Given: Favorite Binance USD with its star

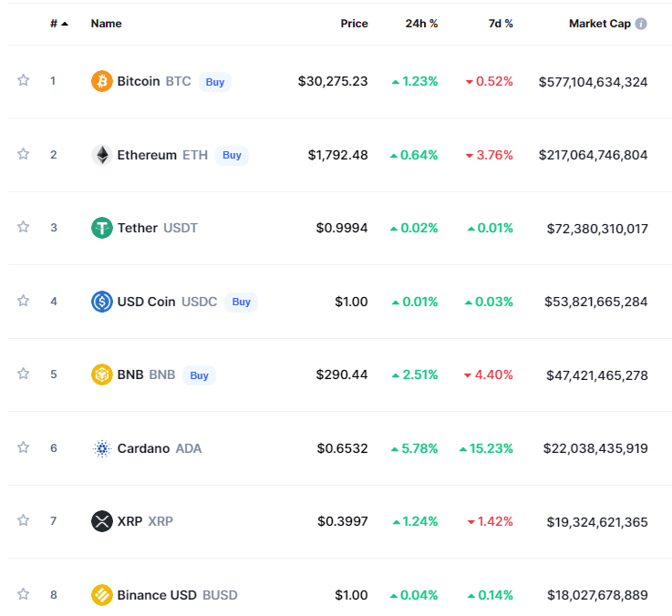Looking at the screenshot, I should point(23,594).
